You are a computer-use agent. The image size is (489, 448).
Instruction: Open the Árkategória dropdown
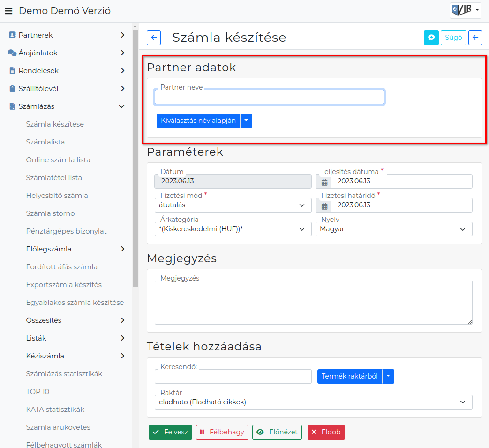233,229
